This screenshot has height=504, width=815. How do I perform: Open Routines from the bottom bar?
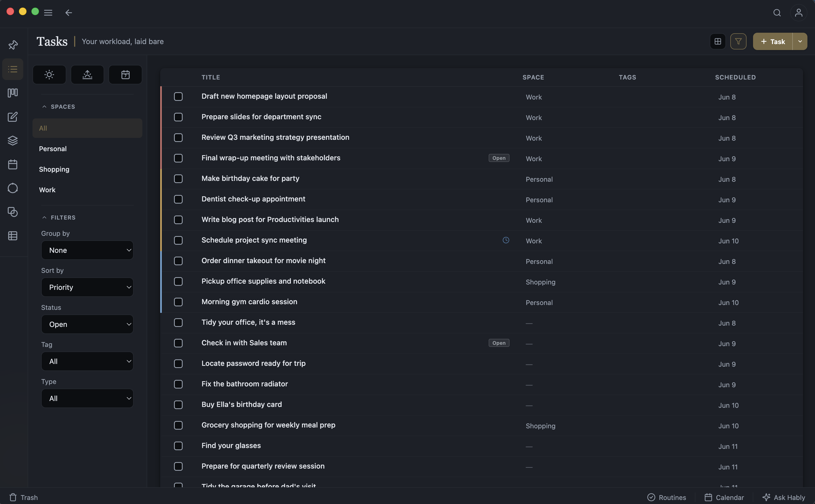tap(667, 497)
